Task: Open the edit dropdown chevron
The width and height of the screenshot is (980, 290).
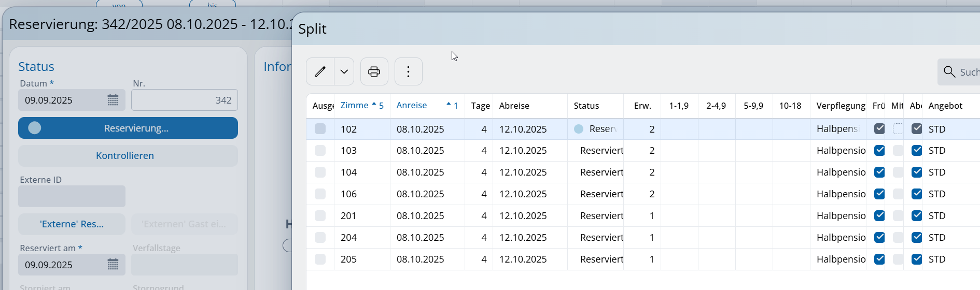Action: (x=344, y=71)
